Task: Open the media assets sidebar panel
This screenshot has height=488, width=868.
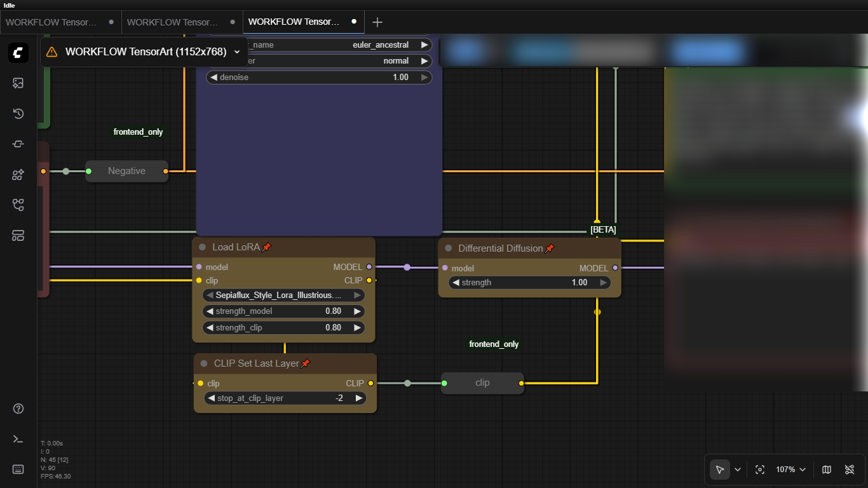Action: 18,83
